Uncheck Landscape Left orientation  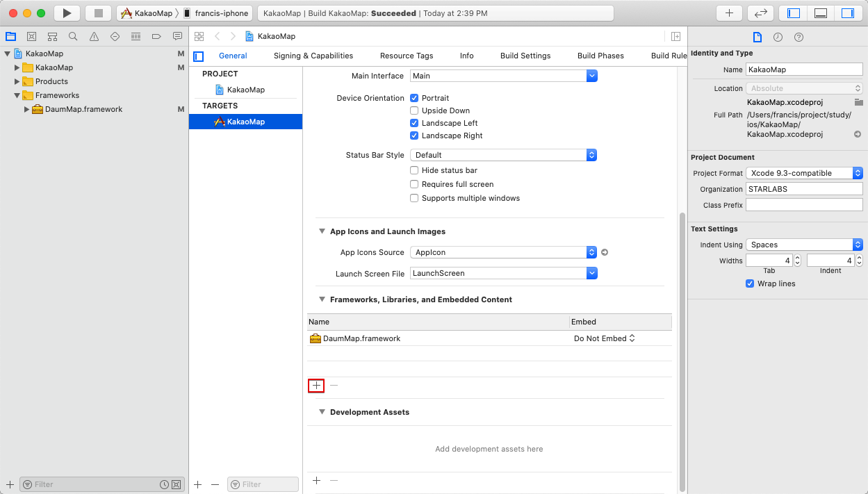(x=414, y=123)
